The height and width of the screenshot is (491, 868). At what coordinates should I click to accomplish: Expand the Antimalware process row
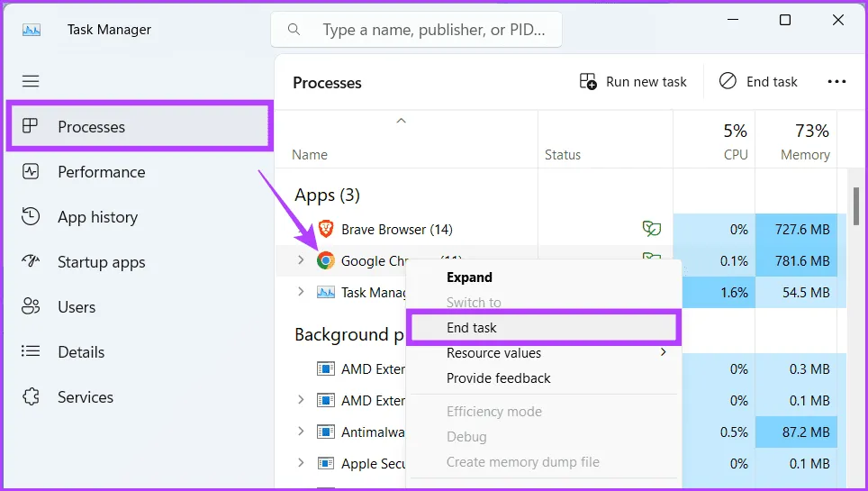click(x=302, y=432)
